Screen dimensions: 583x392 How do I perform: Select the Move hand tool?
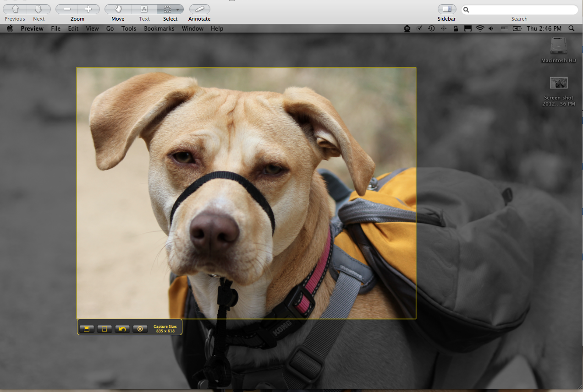pos(118,9)
